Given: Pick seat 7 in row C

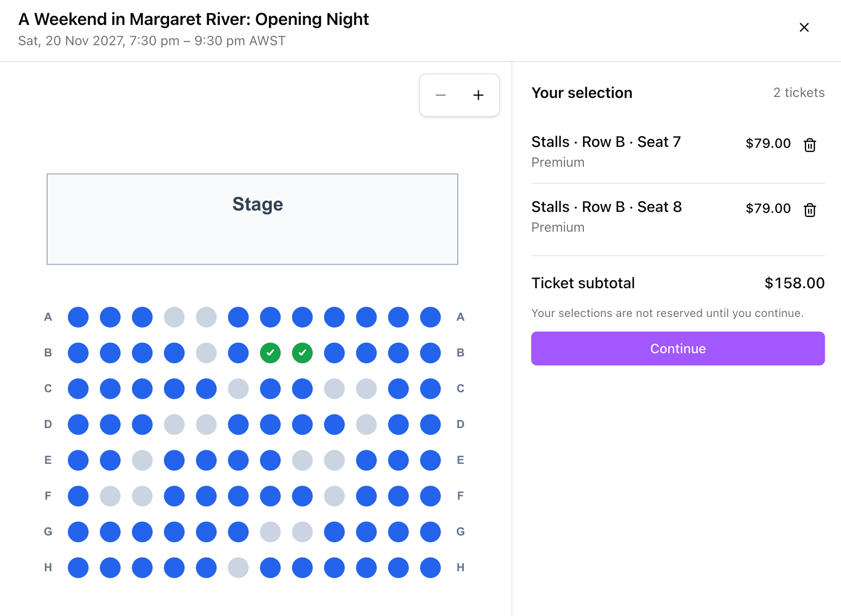Looking at the screenshot, I should 270,389.
